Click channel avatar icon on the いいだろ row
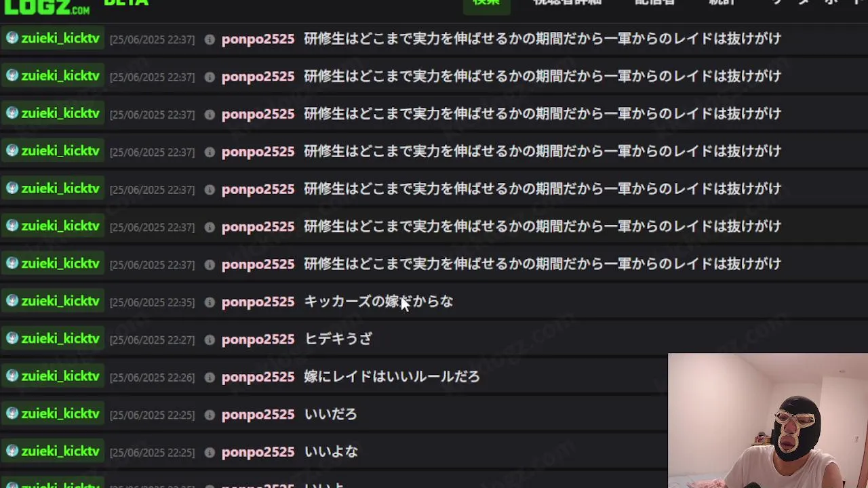Screen dimensions: 868x488 [12, 413]
